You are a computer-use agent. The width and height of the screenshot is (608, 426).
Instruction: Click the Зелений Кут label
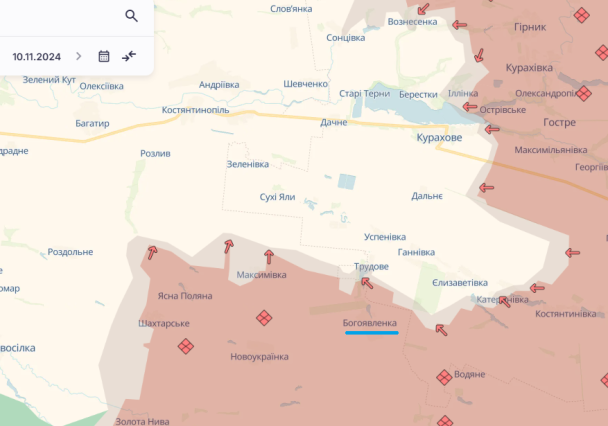(49, 80)
